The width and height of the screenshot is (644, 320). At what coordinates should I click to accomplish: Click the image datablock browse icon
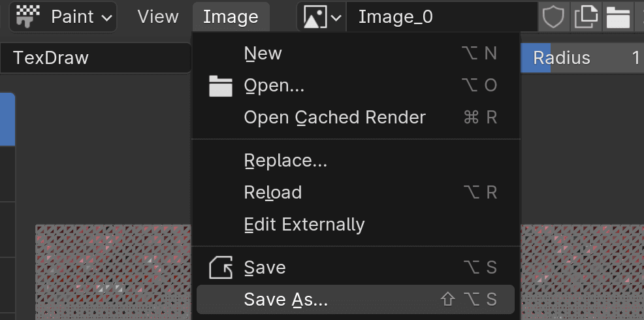315,17
